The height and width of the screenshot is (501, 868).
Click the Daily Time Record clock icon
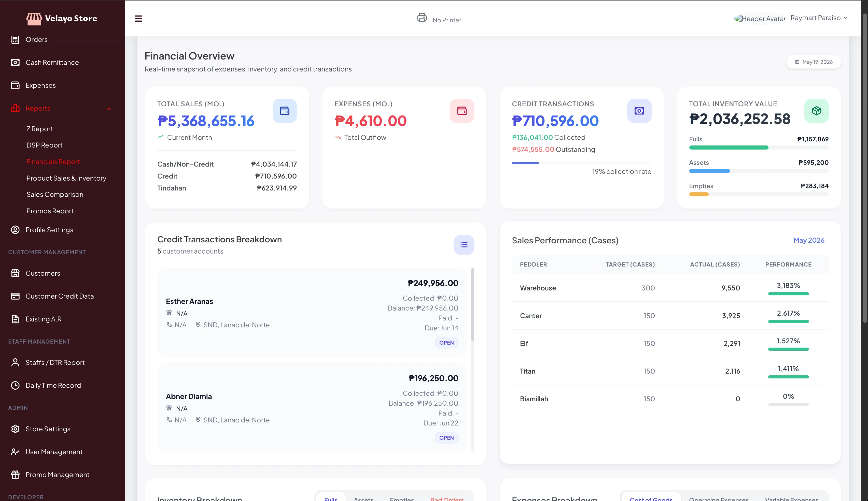(15, 385)
